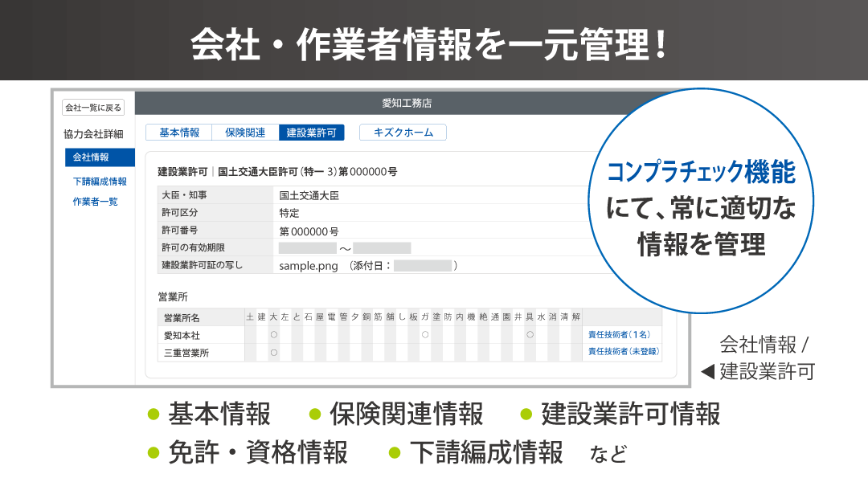Go to 作業者一覧 in the sidebar
Image resolution: width=868 pixels, height=482 pixels.
click(95, 202)
